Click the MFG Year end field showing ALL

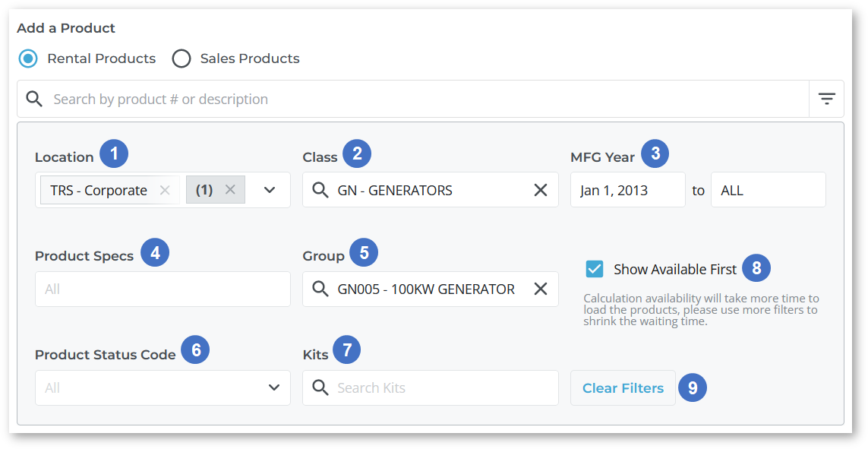point(769,190)
